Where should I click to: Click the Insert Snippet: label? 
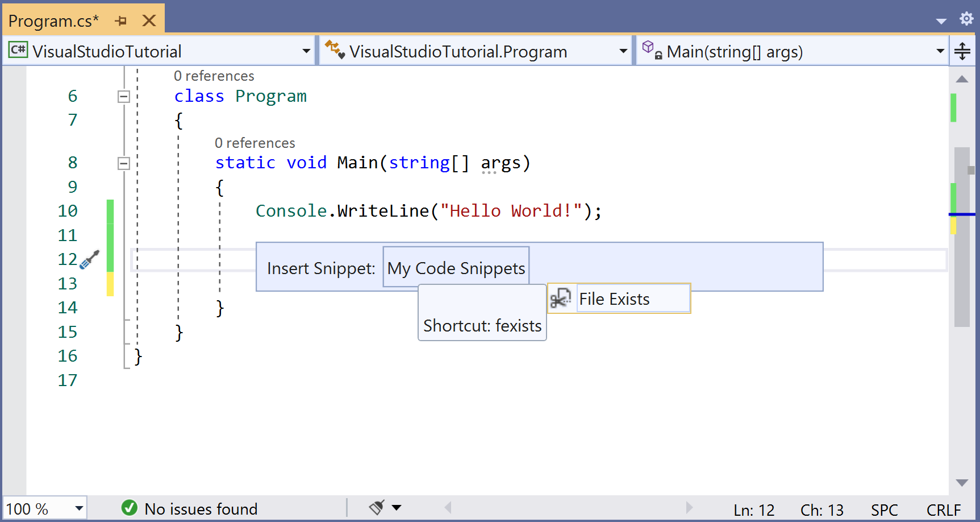click(321, 268)
